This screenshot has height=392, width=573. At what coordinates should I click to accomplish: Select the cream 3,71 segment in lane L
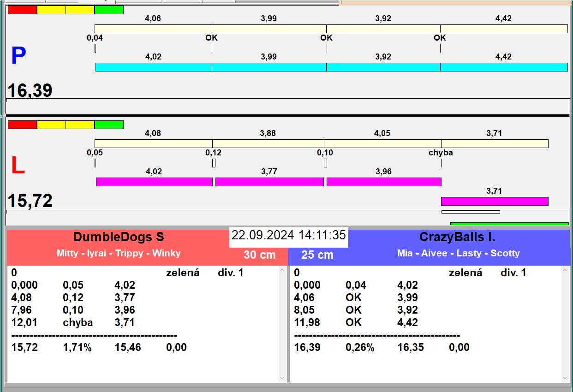point(495,143)
